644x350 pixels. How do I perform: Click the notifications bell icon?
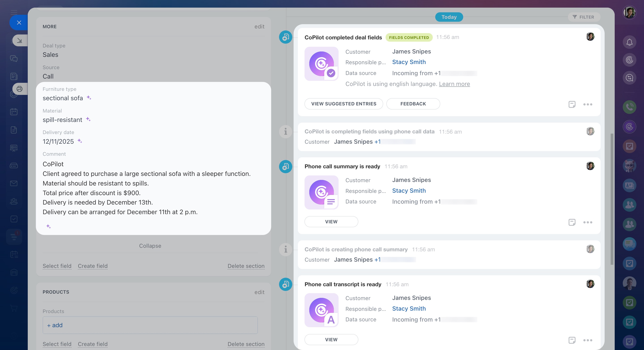pos(629,42)
